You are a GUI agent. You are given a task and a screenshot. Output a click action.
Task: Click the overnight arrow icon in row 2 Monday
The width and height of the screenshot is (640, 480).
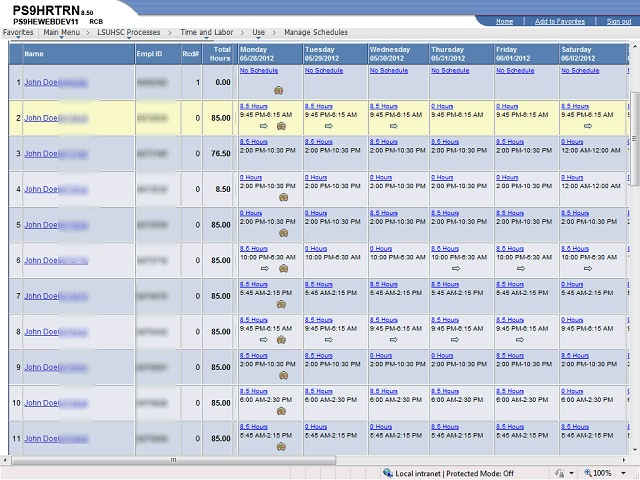click(x=264, y=126)
